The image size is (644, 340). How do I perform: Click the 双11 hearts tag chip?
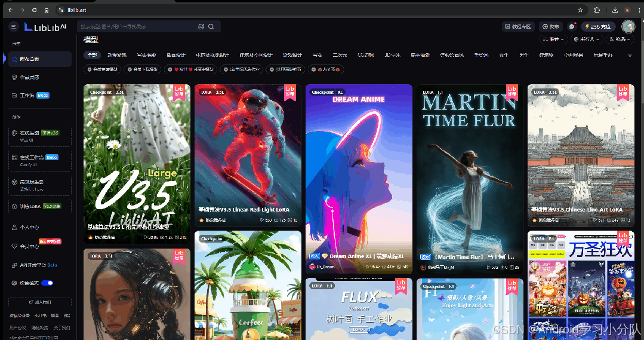(190, 69)
